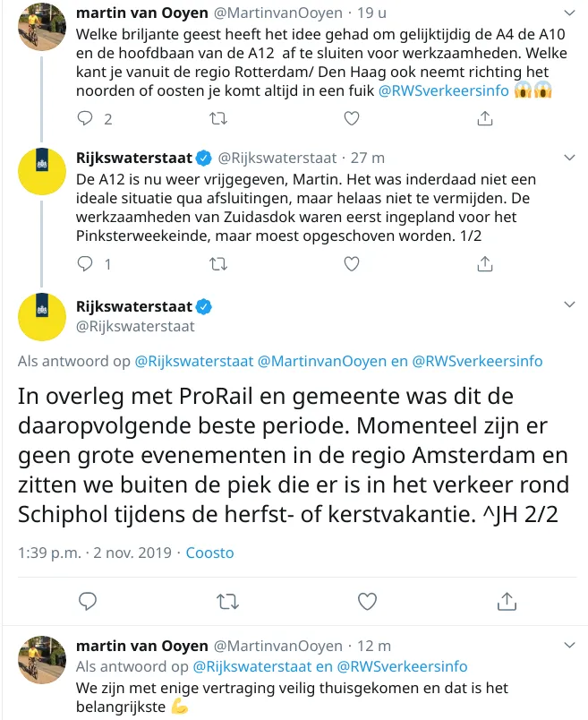
Task: Share martin van Ooyen's top tweet
Action: click(x=485, y=116)
